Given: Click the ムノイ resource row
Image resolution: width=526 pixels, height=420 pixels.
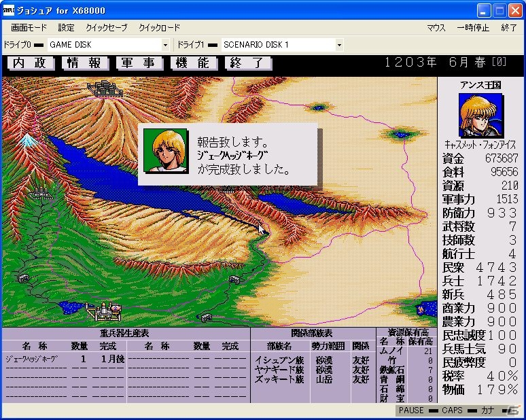Looking at the screenshot, I should point(406,351).
